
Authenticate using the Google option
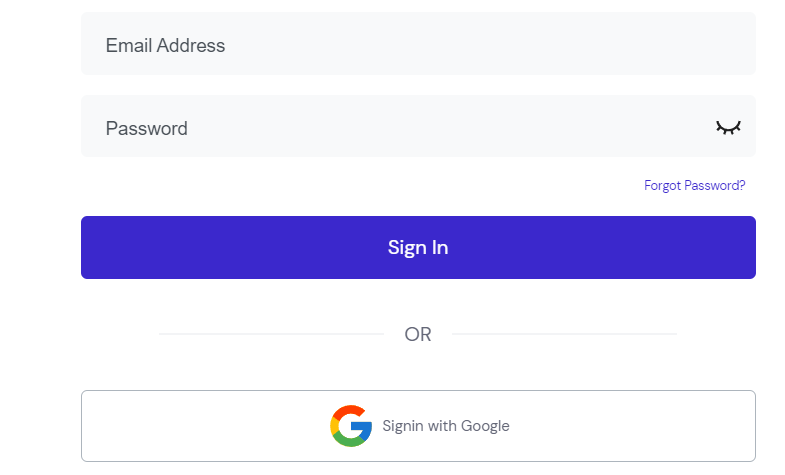[x=418, y=426]
